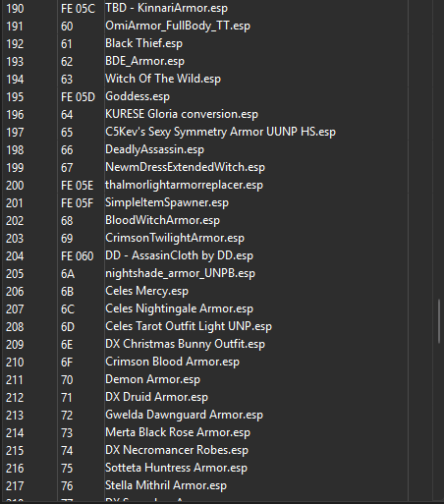This screenshot has height=504, width=444.
Task: Select C5Kev's Sexy Symmetry Armor plugin
Action: pyautogui.click(x=220, y=132)
